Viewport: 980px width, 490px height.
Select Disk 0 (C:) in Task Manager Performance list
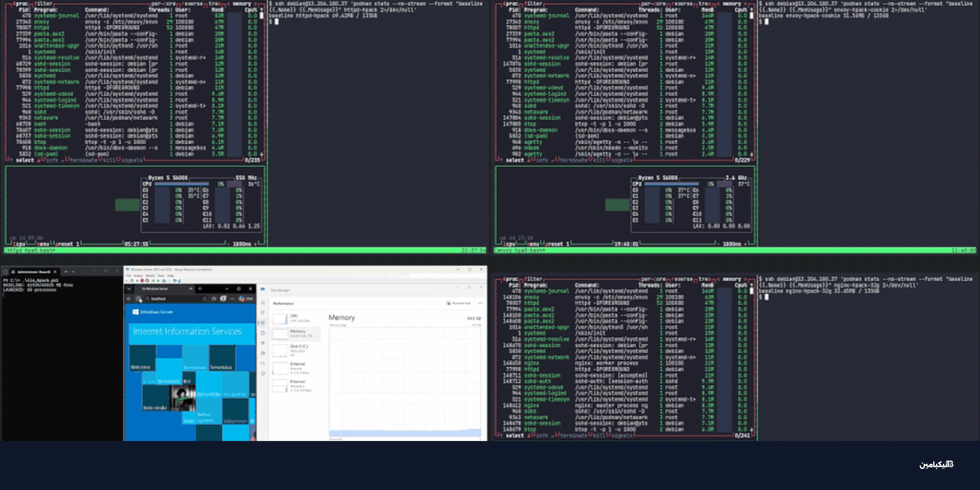point(296,351)
